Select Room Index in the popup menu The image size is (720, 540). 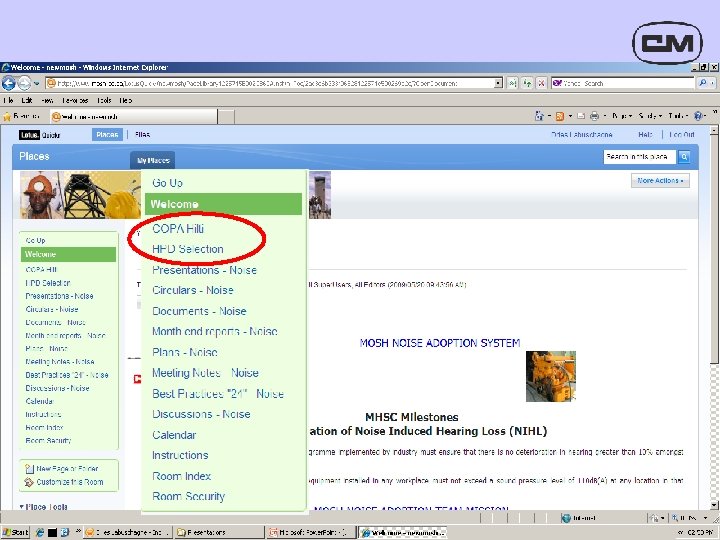(x=181, y=476)
